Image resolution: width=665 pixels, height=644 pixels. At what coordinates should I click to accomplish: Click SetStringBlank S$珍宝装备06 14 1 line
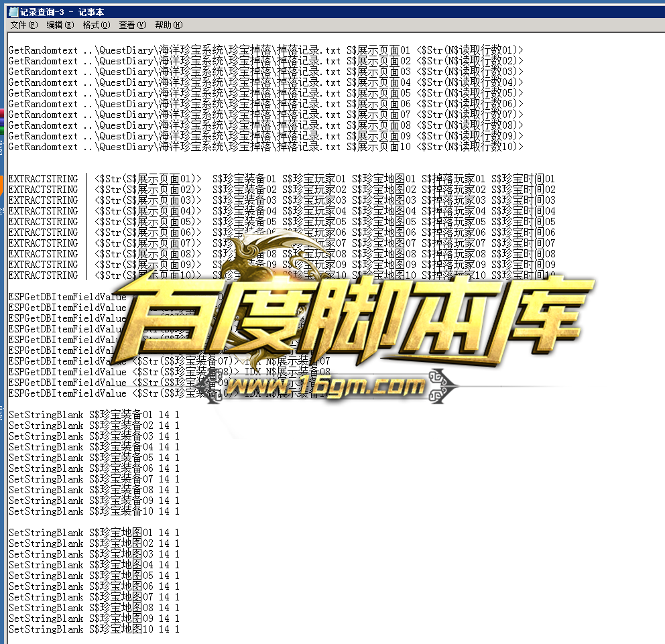point(94,468)
